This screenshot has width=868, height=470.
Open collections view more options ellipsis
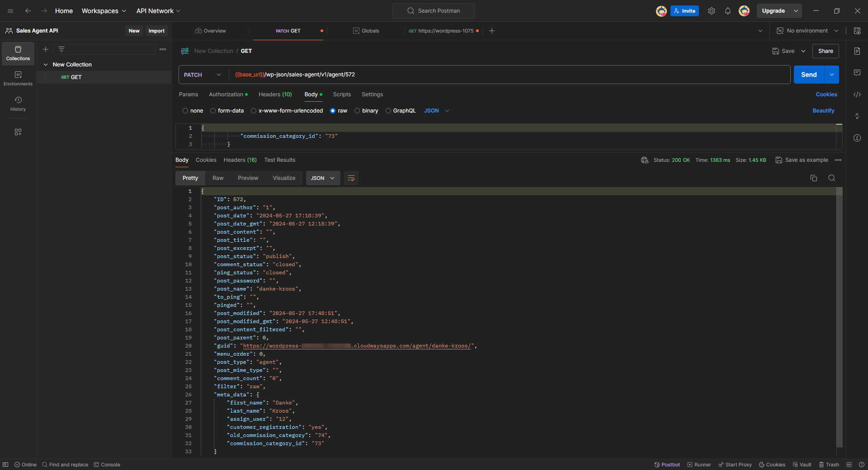(x=163, y=49)
